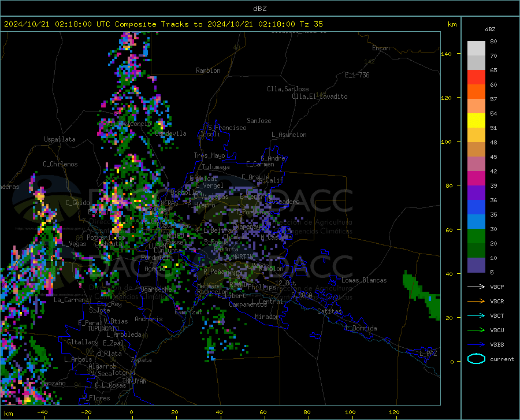Select the light gray 80 dBZ swatch
Image resolution: width=520 pixels, height=420 pixels.
tap(476, 49)
